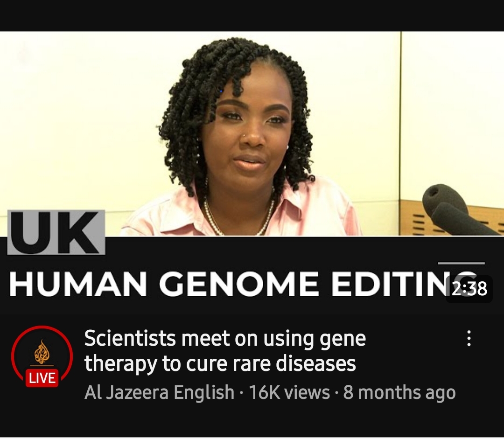The image size is (504, 439).
Task: Open the Al Jazeera channel avatar
Action: (42, 356)
